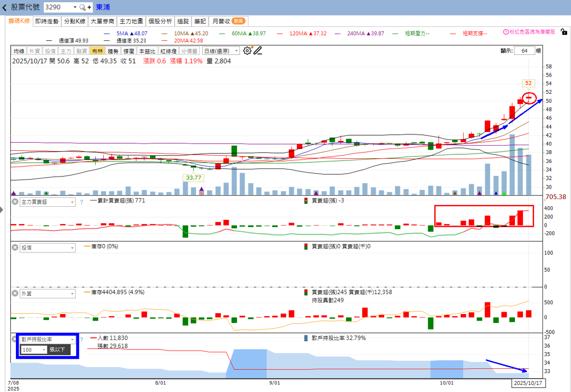The width and height of the screenshot is (571, 392).
Task: Switch to the 大單券商 tab
Action: (x=102, y=21)
